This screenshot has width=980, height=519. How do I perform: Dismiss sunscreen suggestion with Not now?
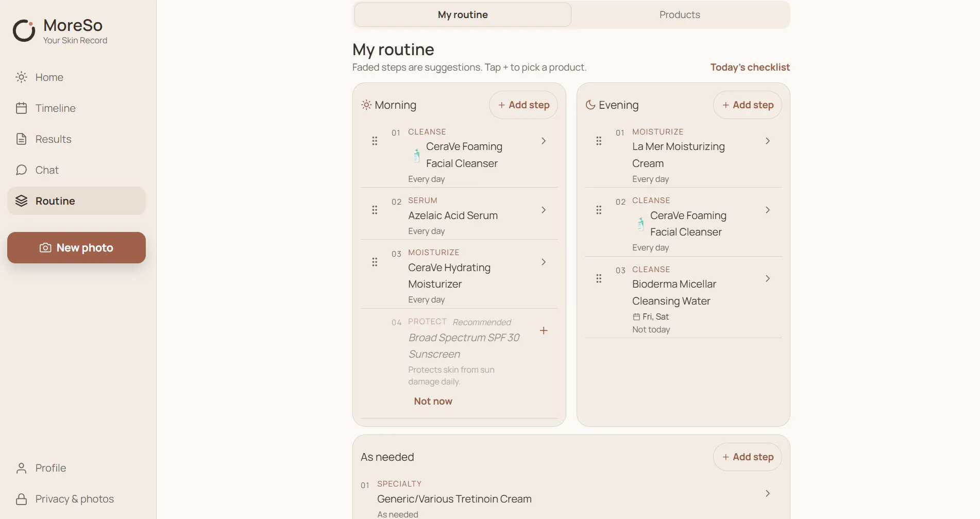[433, 401]
